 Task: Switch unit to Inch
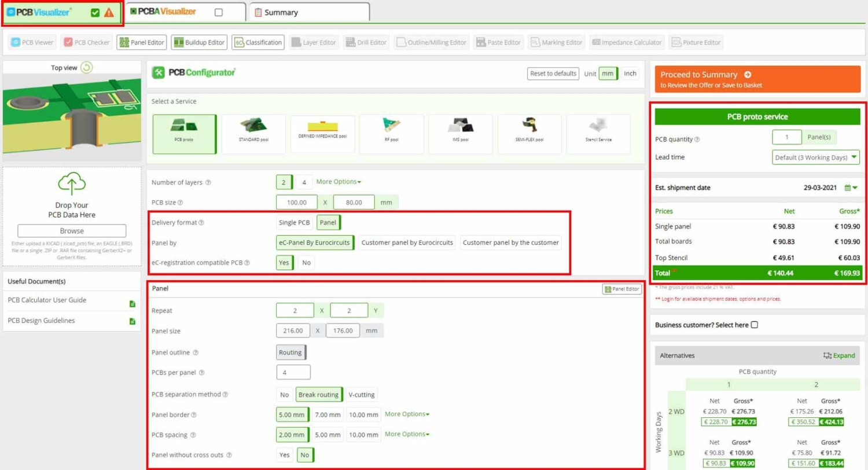[x=630, y=74]
